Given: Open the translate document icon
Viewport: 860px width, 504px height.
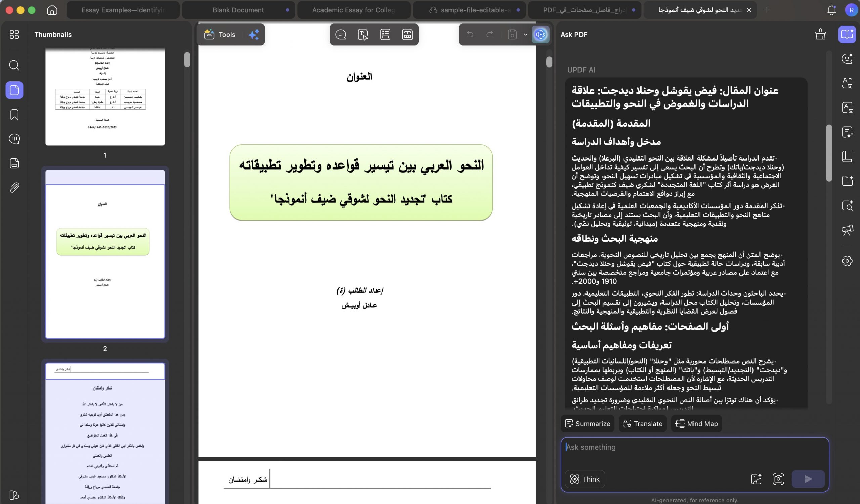Looking at the screenshot, I should [847, 107].
